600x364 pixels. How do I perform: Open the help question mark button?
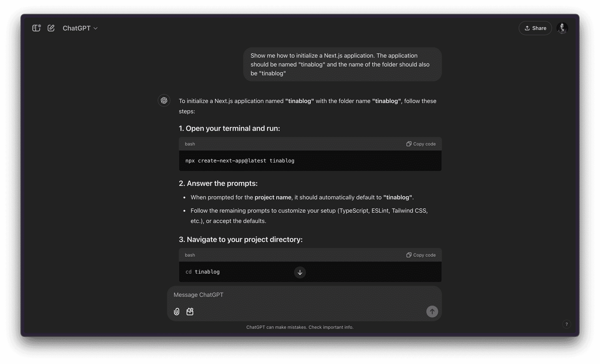coord(566,324)
